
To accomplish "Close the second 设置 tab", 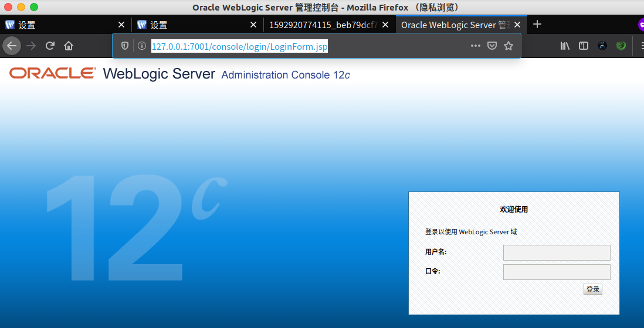I will pyautogui.click(x=253, y=25).
